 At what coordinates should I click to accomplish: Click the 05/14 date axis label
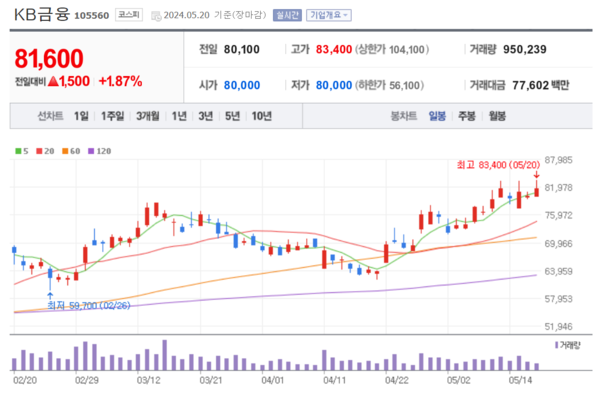pos(520,380)
